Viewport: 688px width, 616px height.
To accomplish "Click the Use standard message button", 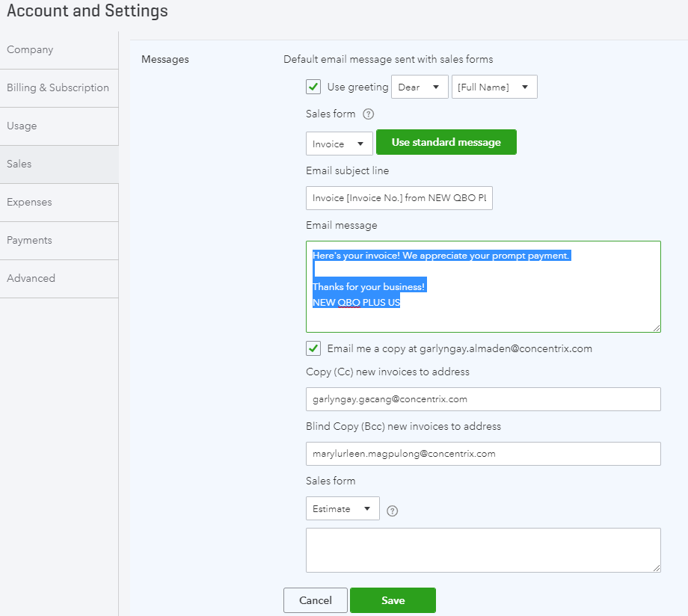I will [x=446, y=142].
